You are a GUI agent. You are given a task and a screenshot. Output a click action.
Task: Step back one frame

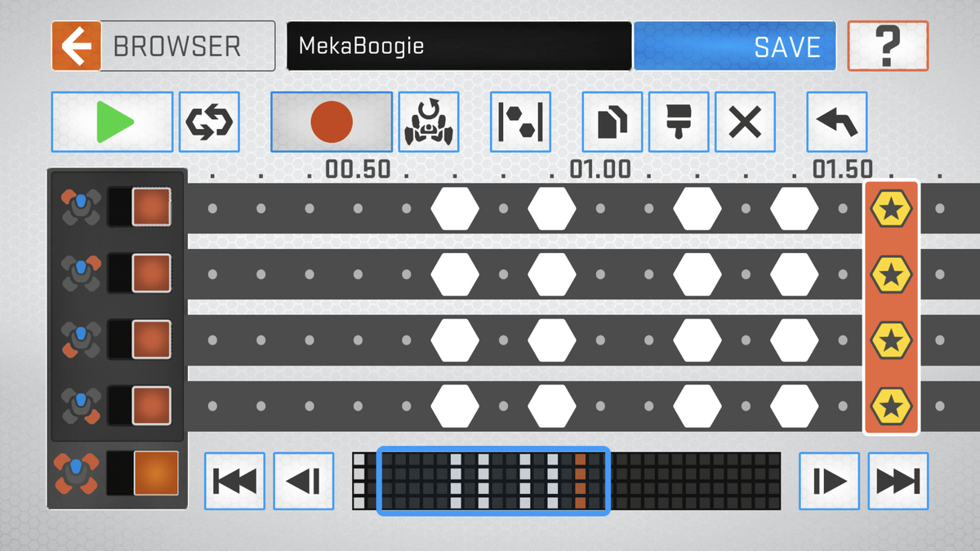(x=303, y=482)
